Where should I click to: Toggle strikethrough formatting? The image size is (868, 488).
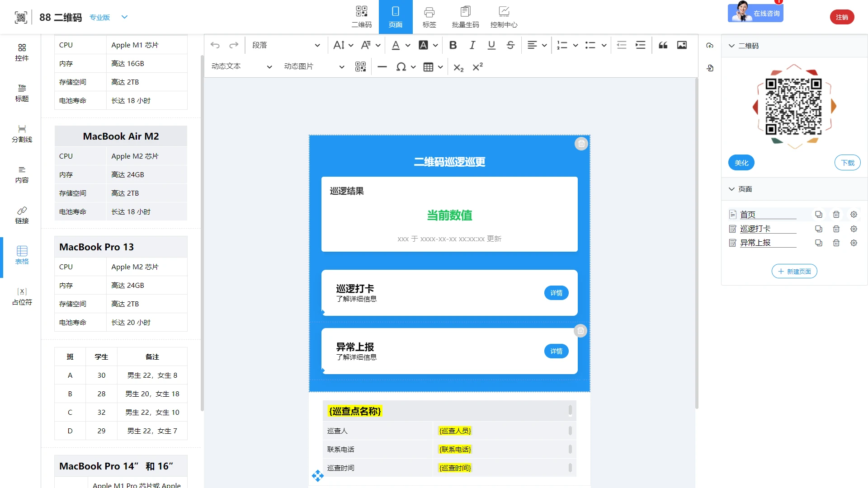(x=510, y=45)
